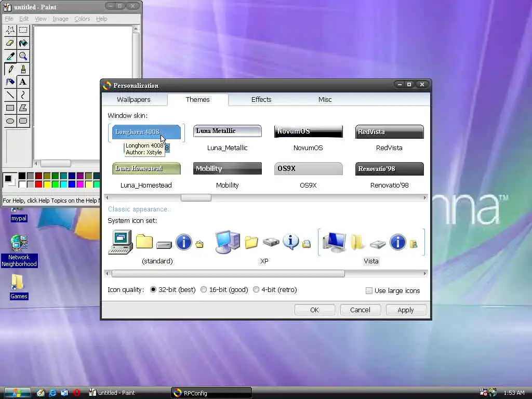Click the Start button on taskbar
This screenshot has width=532, height=399.
18,393
